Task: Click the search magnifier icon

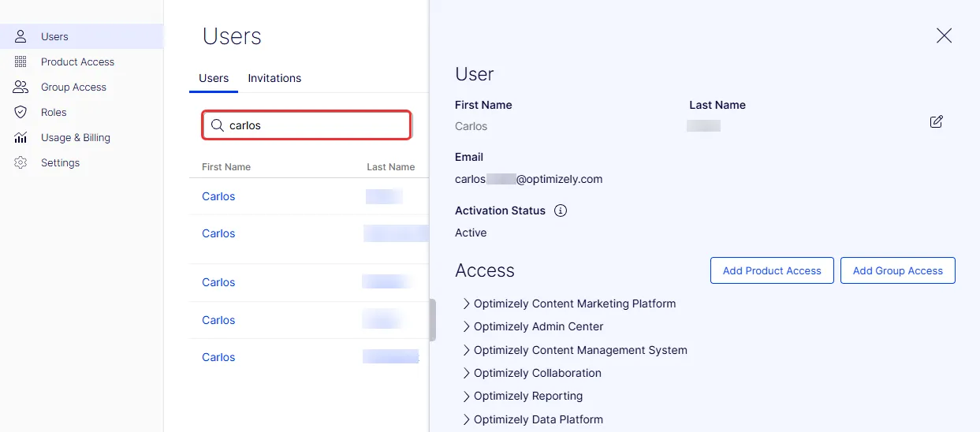Action: point(217,125)
